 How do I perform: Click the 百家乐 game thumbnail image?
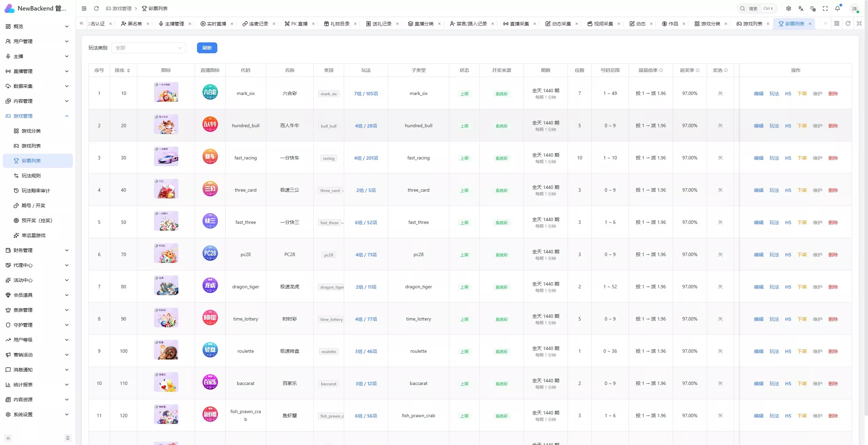pyautogui.click(x=166, y=382)
